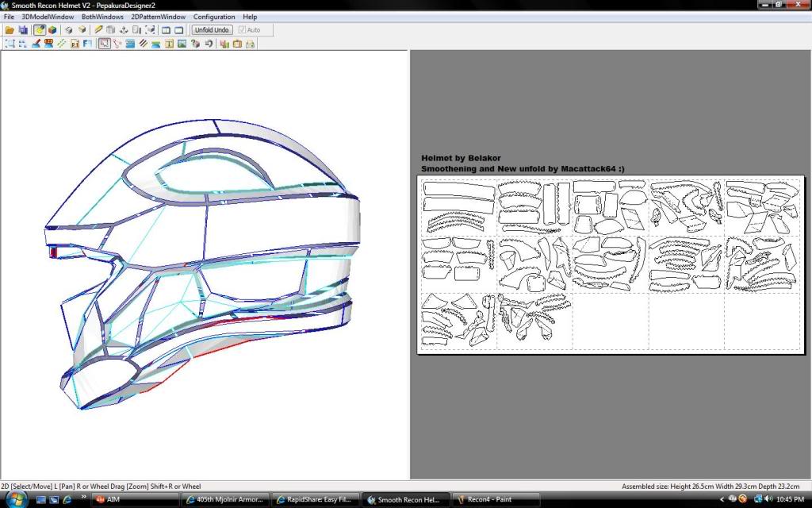Open the Help menu

coord(250,17)
